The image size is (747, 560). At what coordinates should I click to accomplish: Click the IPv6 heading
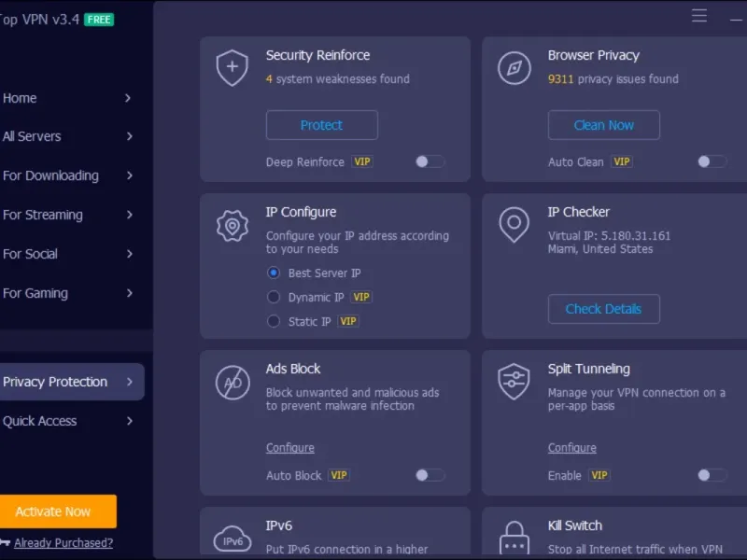[279, 525]
